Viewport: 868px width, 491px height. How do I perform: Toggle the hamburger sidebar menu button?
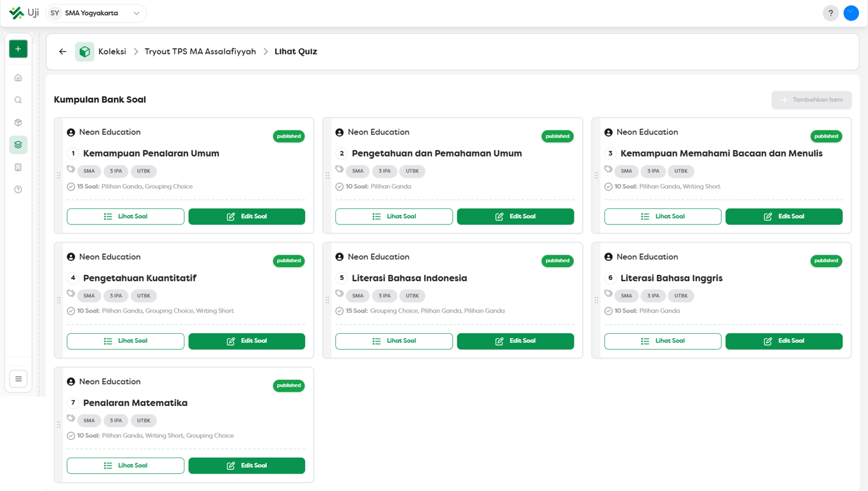[18, 379]
